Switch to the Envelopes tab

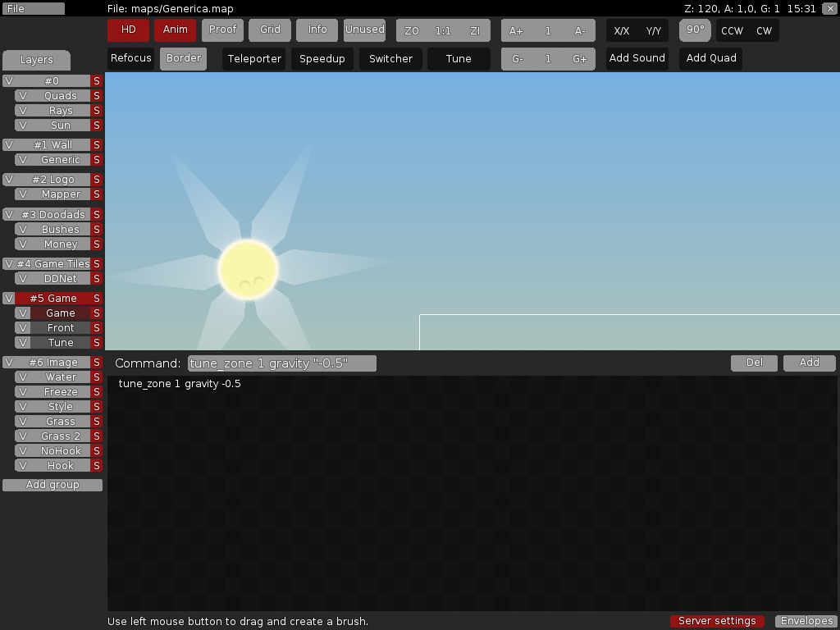pos(806,621)
